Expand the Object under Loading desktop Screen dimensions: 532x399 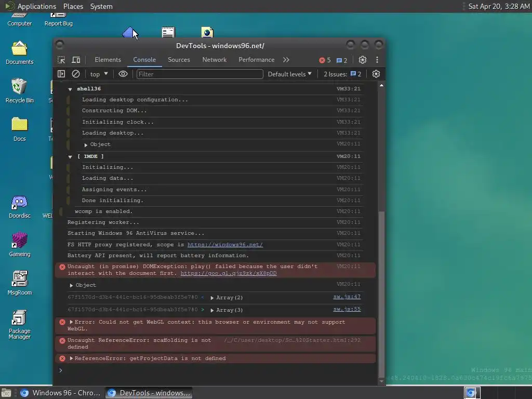[86, 145]
